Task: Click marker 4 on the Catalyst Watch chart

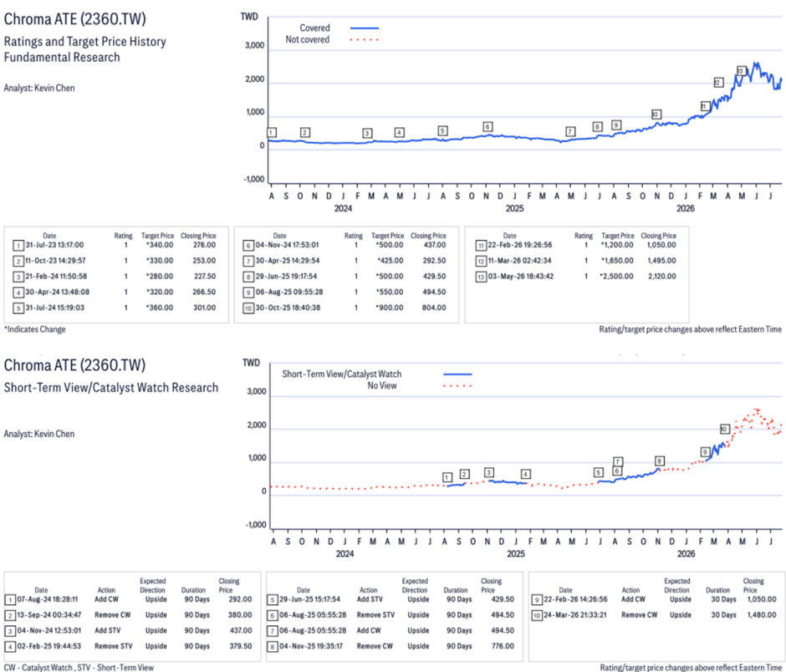Action: 525,474
